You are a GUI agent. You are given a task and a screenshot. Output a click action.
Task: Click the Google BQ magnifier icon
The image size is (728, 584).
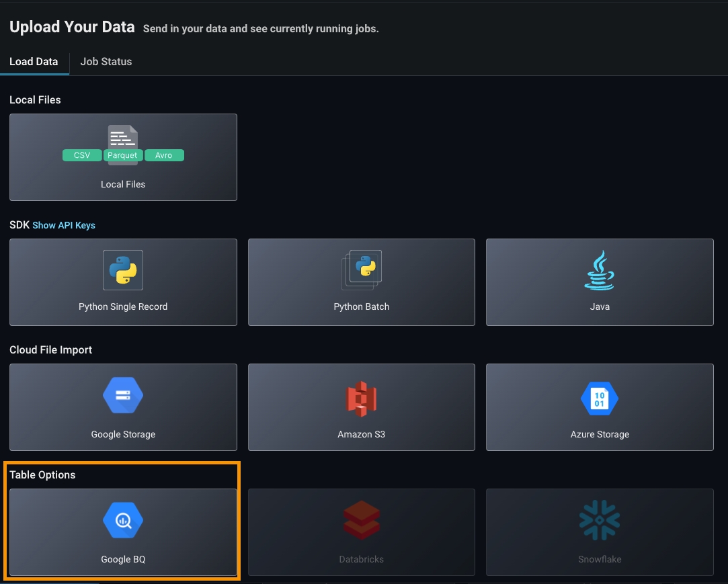pyautogui.click(x=123, y=520)
